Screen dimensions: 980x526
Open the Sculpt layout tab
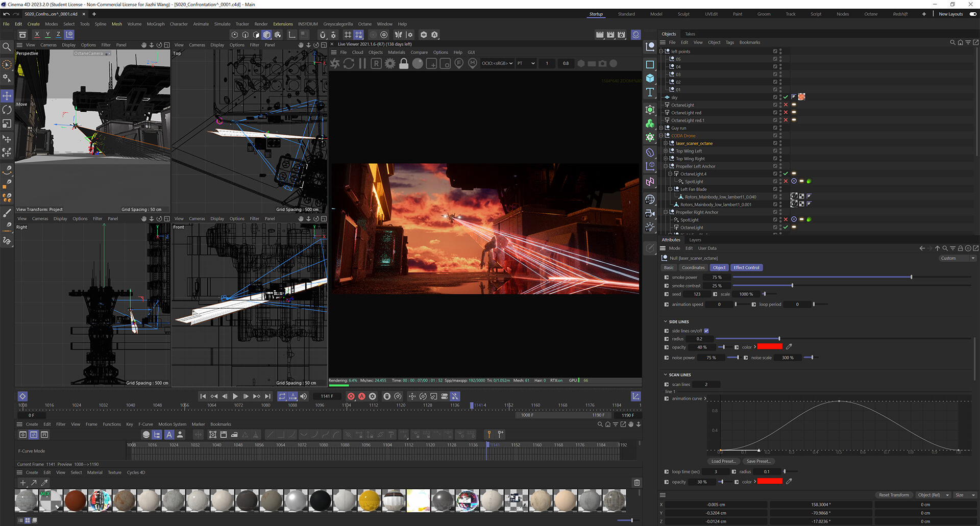click(683, 14)
